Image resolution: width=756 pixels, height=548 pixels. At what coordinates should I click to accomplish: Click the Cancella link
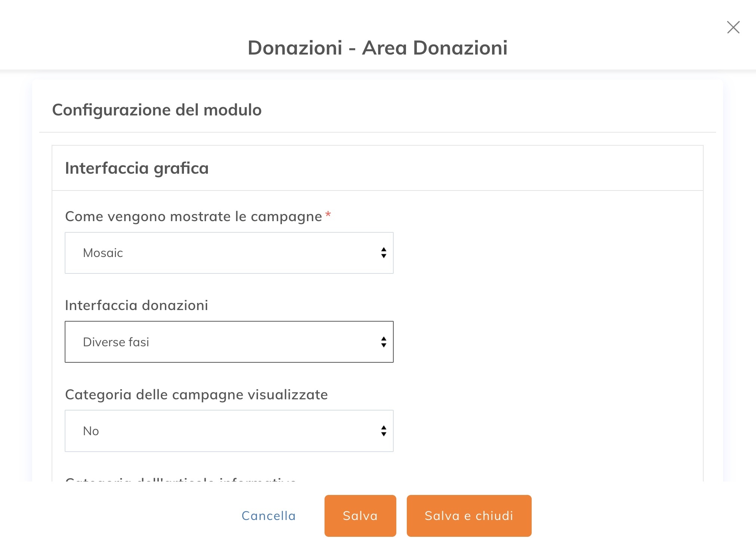coord(268,516)
